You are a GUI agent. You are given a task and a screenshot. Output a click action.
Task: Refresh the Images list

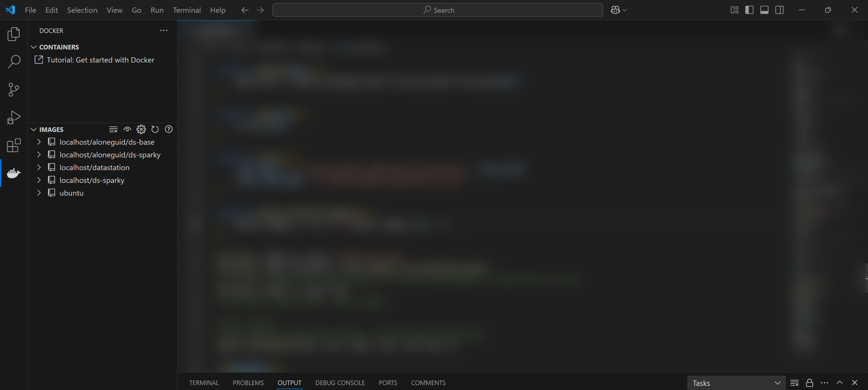click(155, 129)
